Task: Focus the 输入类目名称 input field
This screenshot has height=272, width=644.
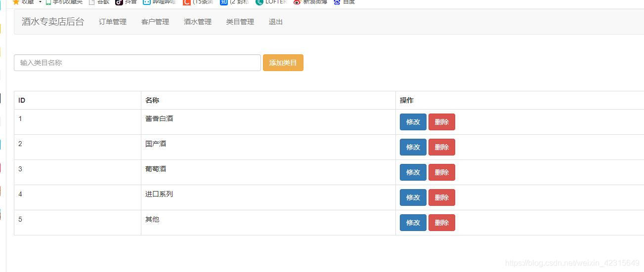Action: pos(137,63)
